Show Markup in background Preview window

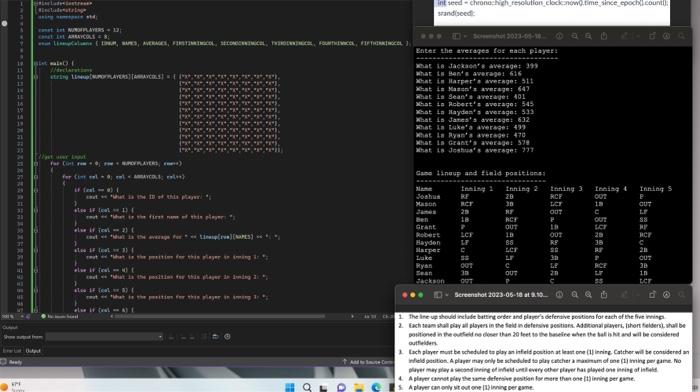[x=667, y=36]
